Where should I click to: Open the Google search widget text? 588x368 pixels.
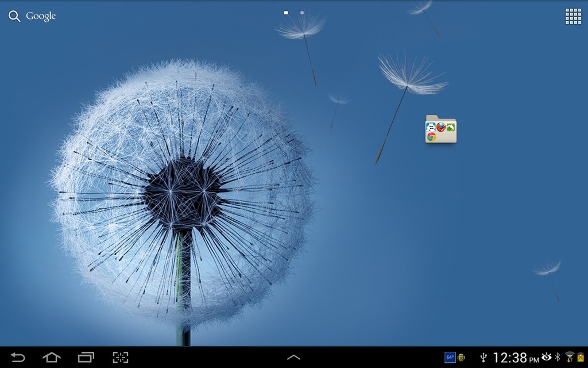point(41,16)
